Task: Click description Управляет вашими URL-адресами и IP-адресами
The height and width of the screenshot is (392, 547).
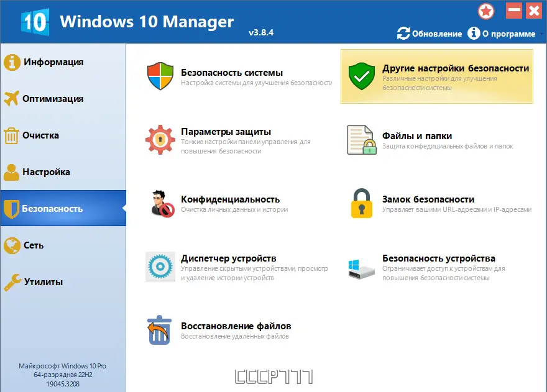Action: click(457, 209)
